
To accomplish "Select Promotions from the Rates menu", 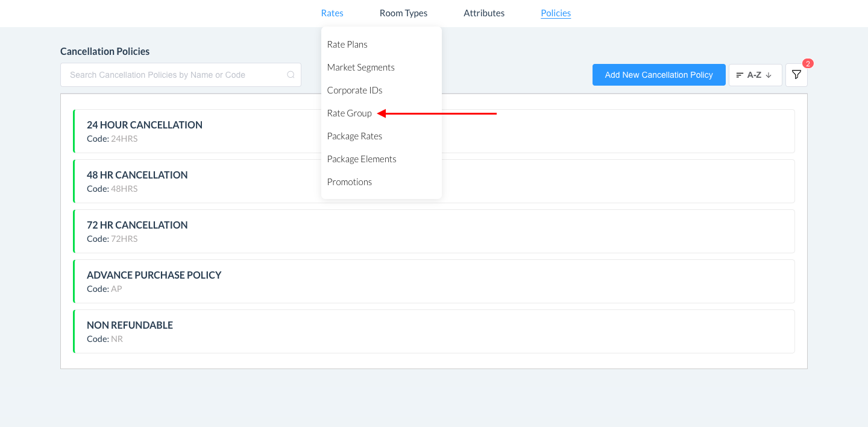I will pos(349,182).
